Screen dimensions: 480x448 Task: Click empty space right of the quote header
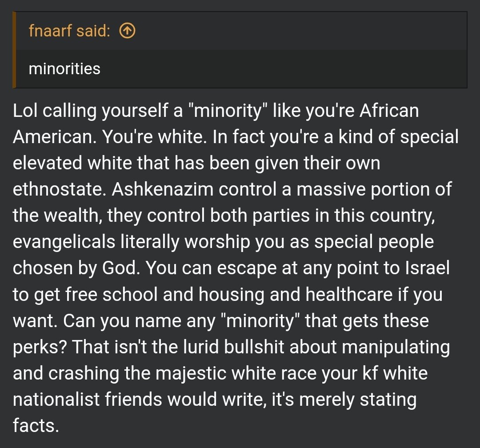(298, 31)
